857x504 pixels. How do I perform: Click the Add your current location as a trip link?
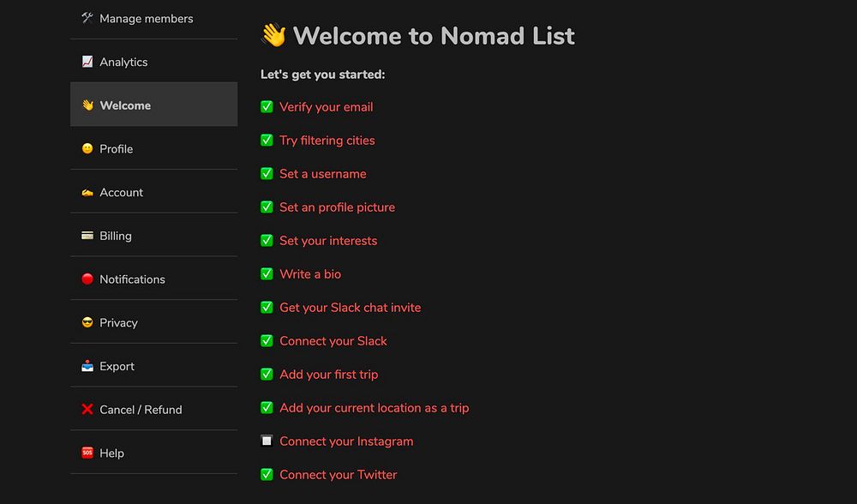click(374, 407)
